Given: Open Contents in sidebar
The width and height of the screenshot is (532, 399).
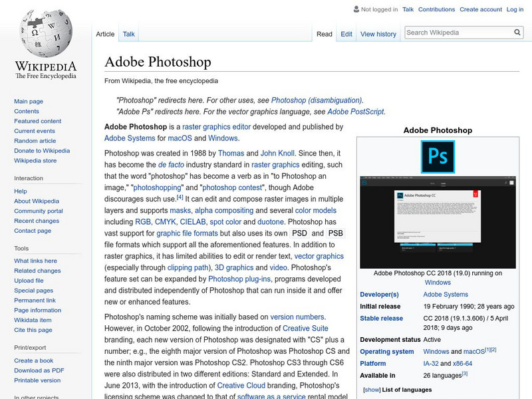Looking at the screenshot, I should click(27, 111).
